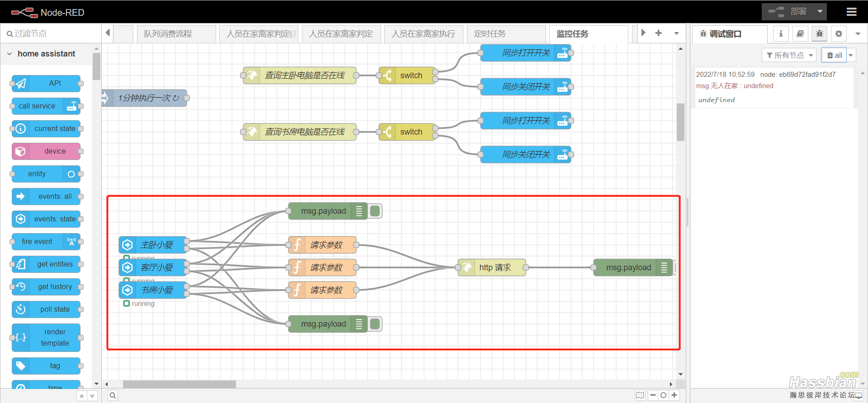Select the tag palette node

point(46,366)
